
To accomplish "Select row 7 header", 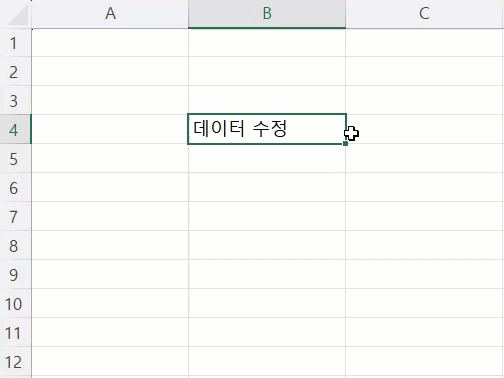I will (x=15, y=216).
